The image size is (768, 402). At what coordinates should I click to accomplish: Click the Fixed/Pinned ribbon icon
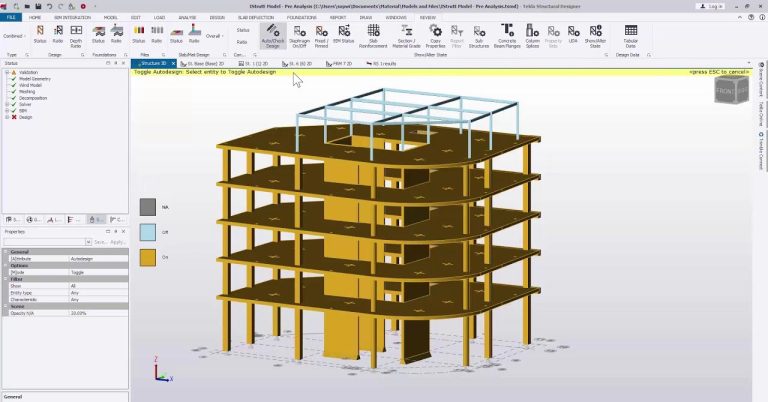(321, 36)
